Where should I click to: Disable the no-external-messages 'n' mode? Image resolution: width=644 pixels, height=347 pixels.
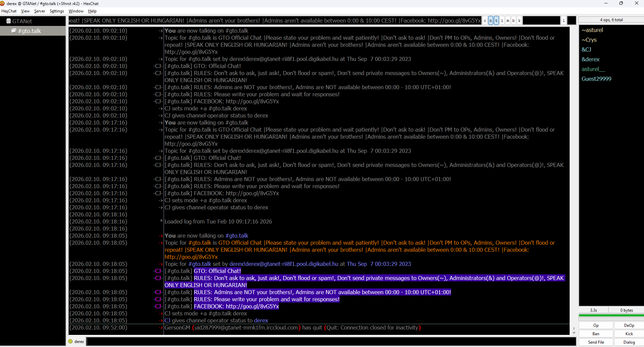(x=490, y=21)
